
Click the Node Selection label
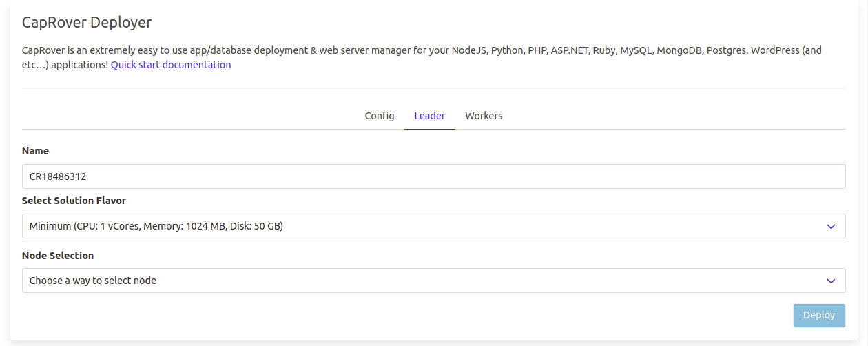[58, 256]
